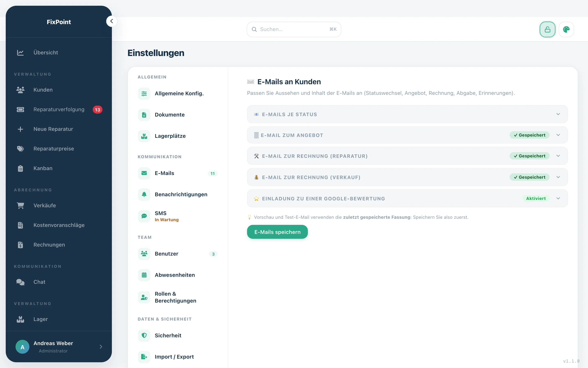The image size is (588, 368).
Task: Click the Kunden people icon in sidebar
Action: click(20, 90)
